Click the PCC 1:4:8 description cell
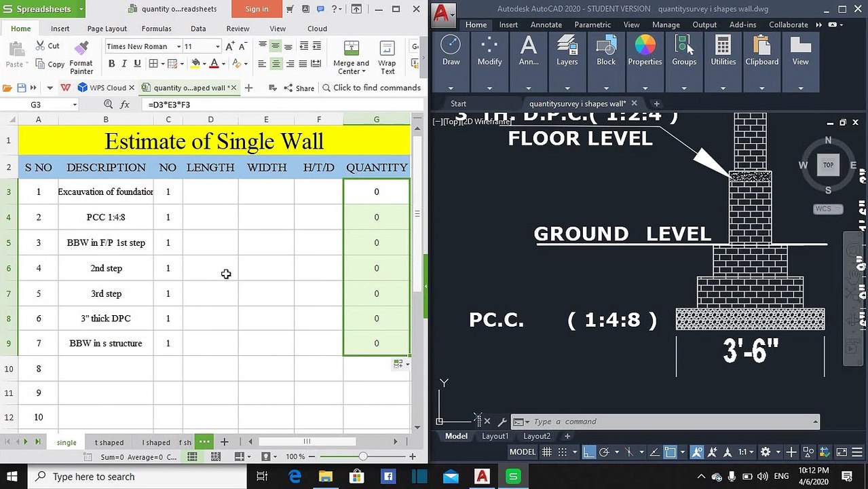868x489 pixels. 106,217
